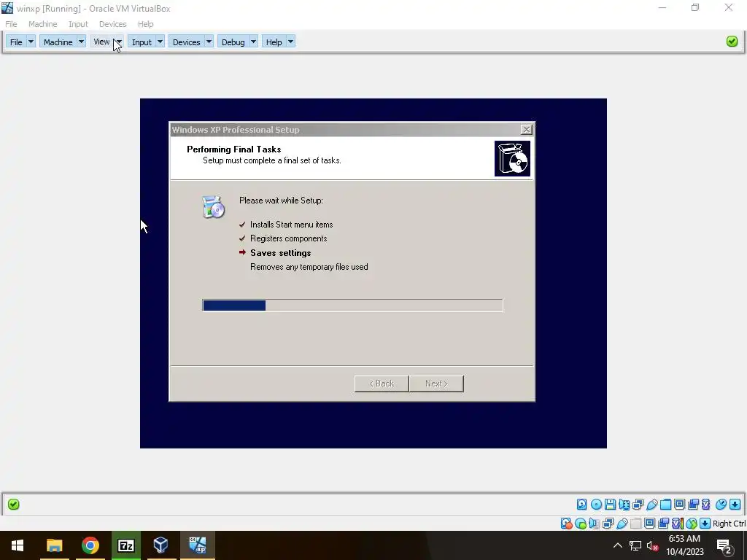The height and width of the screenshot is (560, 747).
Task: Click network indicator in upper status row
Action: (x=638, y=505)
